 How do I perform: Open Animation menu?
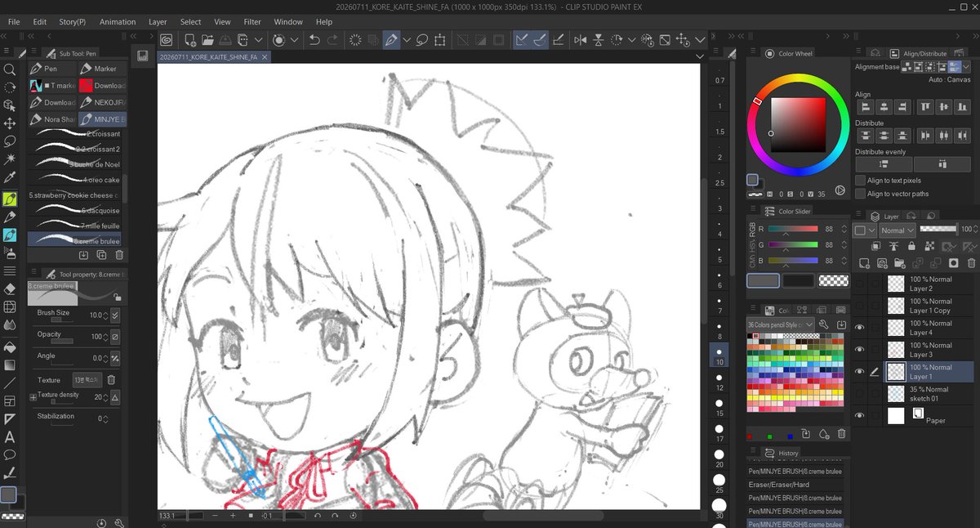118,22
